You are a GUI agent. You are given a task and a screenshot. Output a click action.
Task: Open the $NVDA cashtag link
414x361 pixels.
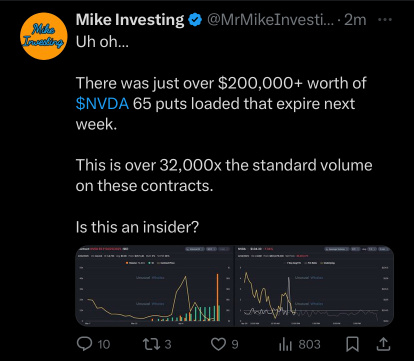102,104
